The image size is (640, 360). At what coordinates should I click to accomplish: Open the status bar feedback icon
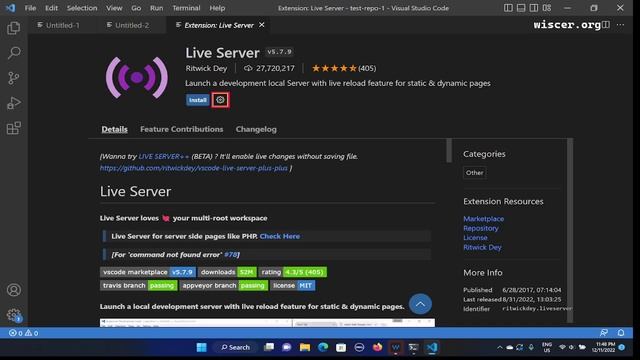[604, 333]
